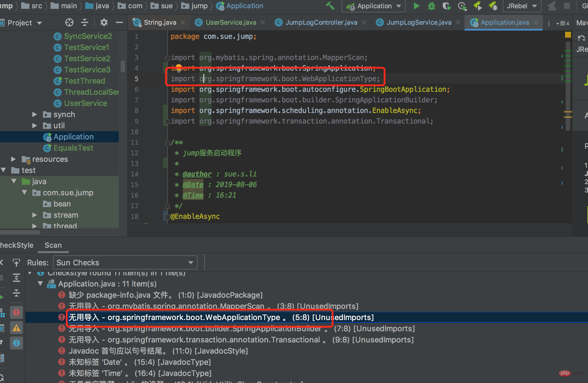This screenshot has height=383, width=588.
Task: Select the Scan tab in CheckStyle
Action: (x=53, y=245)
